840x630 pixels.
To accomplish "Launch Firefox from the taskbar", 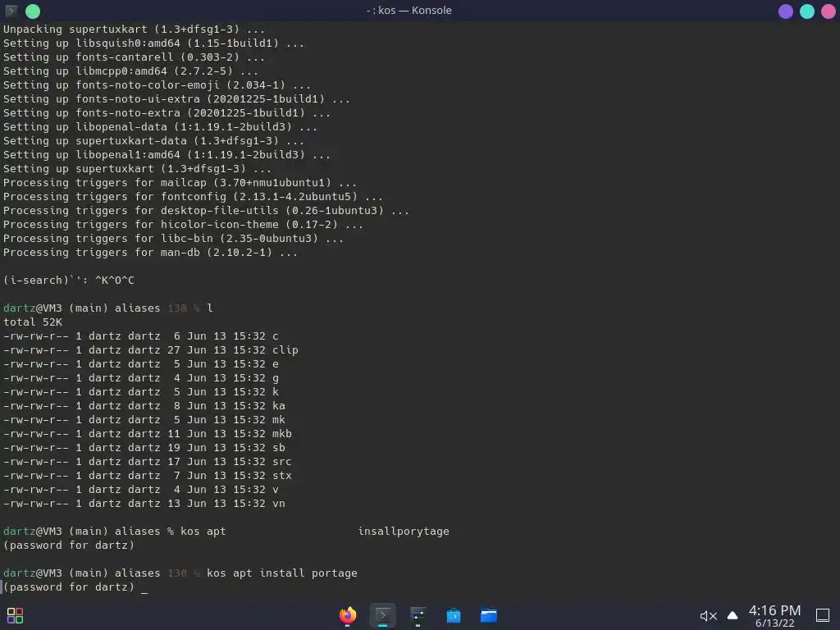I will pos(348,615).
